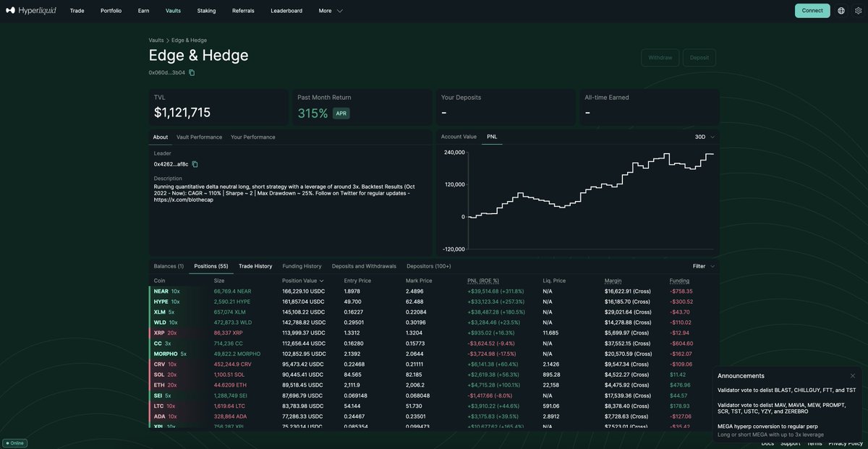
Task: Open Portfolio in top navigation
Action: pyautogui.click(x=111, y=11)
